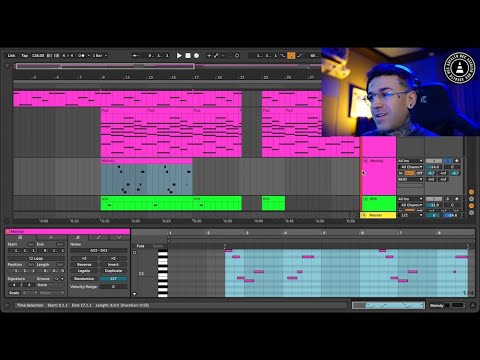Fold the BOK track with its arrow

(365, 199)
